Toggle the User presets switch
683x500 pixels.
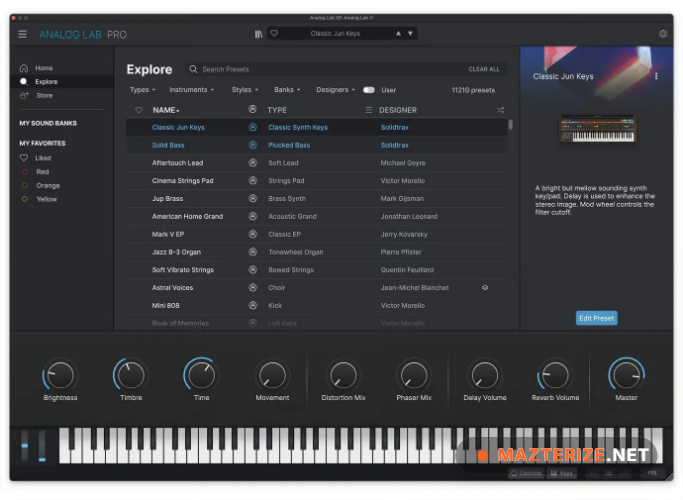369,90
